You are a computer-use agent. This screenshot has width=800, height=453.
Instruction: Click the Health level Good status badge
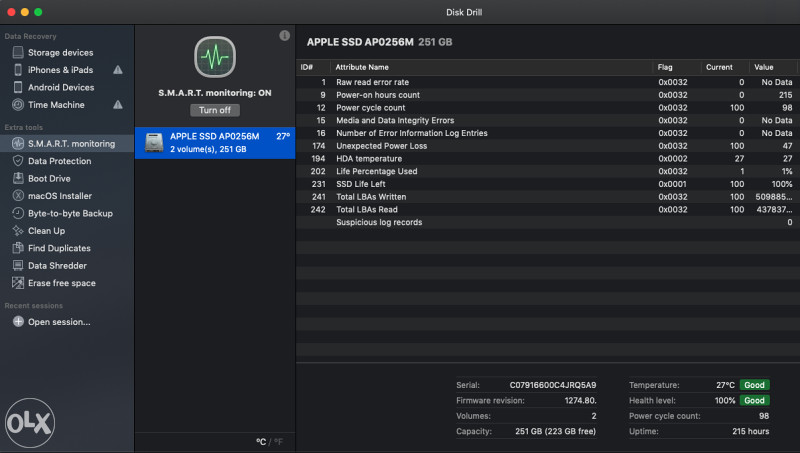pyautogui.click(x=754, y=400)
